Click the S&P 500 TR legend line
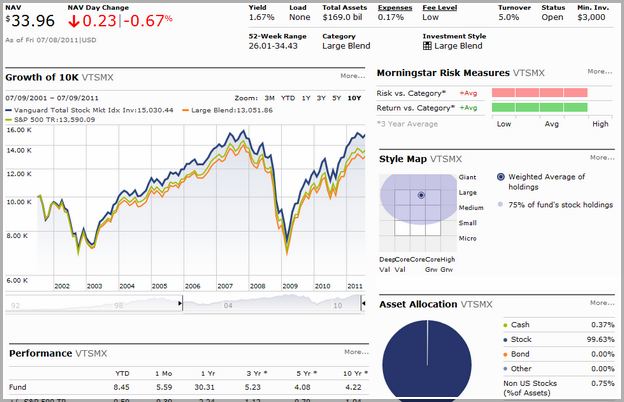Screen dimensions: 624x402 9,120
